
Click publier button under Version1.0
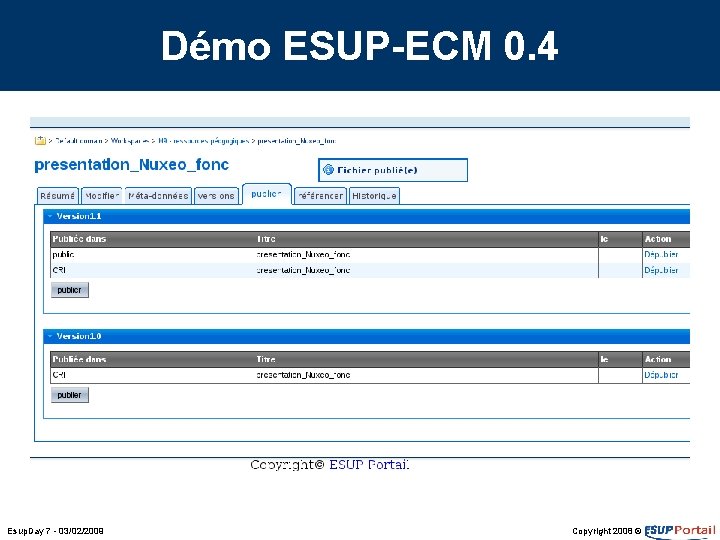point(69,395)
